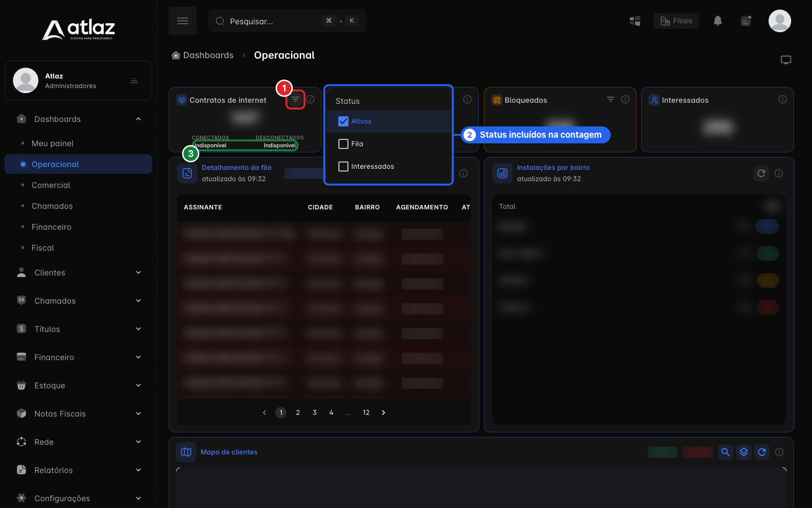This screenshot has width=812, height=508.
Task: Expand the Rede sidebar section
Action: coord(138,442)
